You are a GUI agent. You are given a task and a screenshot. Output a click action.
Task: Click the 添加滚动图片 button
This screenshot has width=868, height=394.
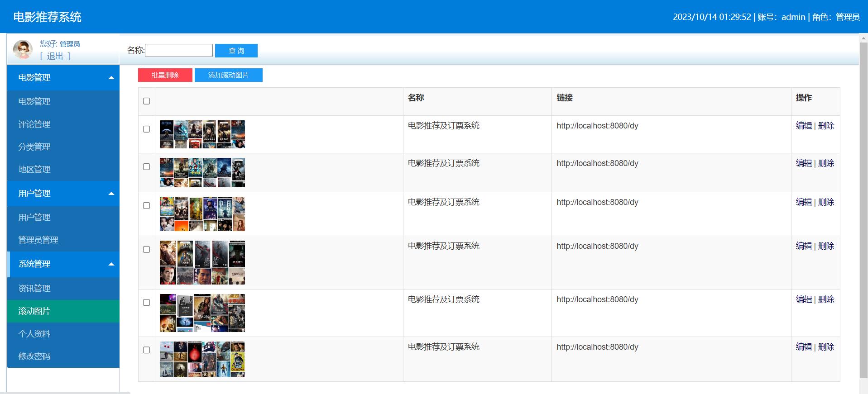(229, 75)
